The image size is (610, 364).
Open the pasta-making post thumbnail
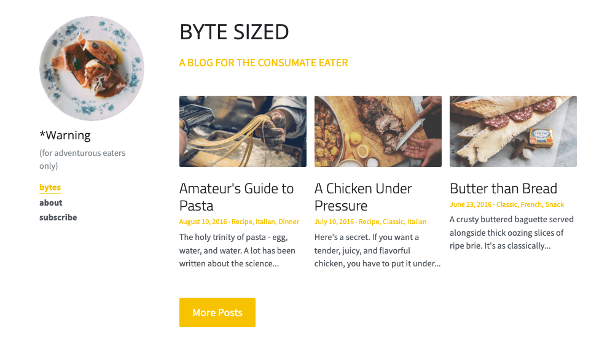243,131
